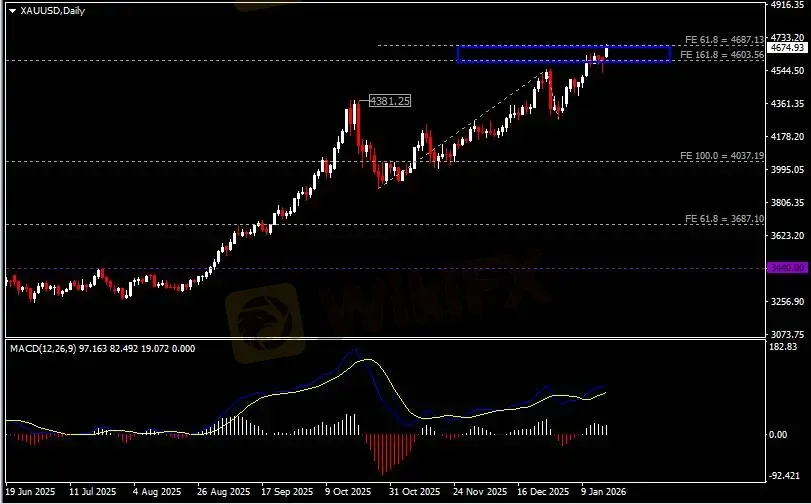The width and height of the screenshot is (811, 504).
Task: Click the FE 100.0 = 4037.19 label
Action: pos(722,155)
